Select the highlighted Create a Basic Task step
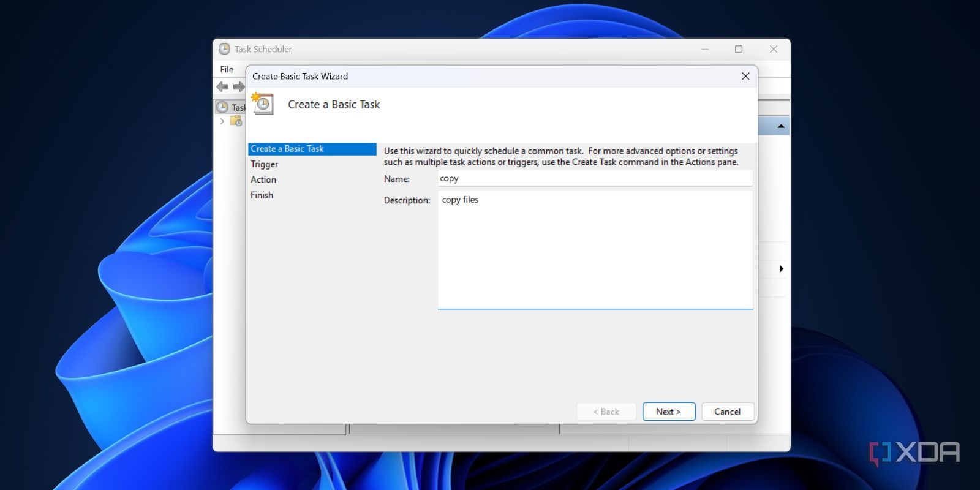Screen dimensions: 980x490 [287, 149]
